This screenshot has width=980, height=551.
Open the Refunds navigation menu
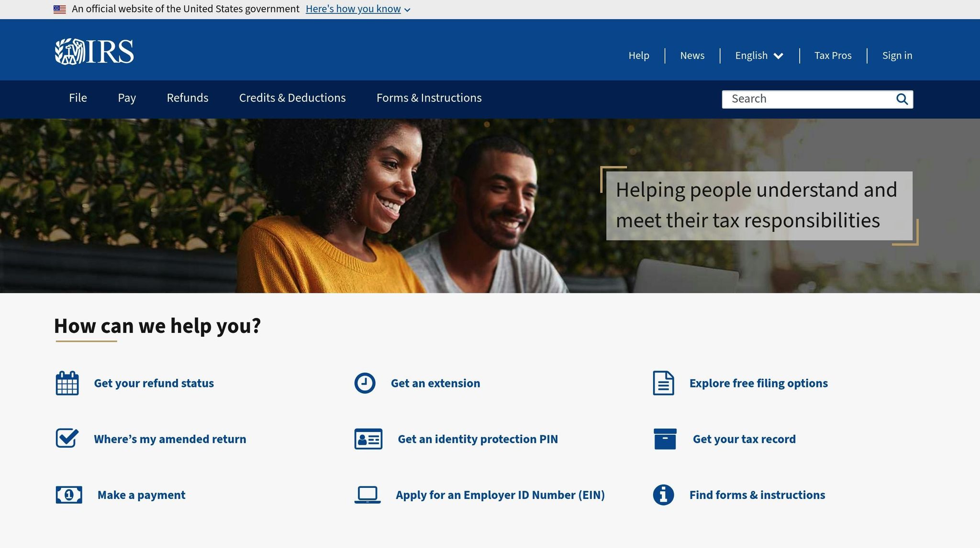pos(187,98)
